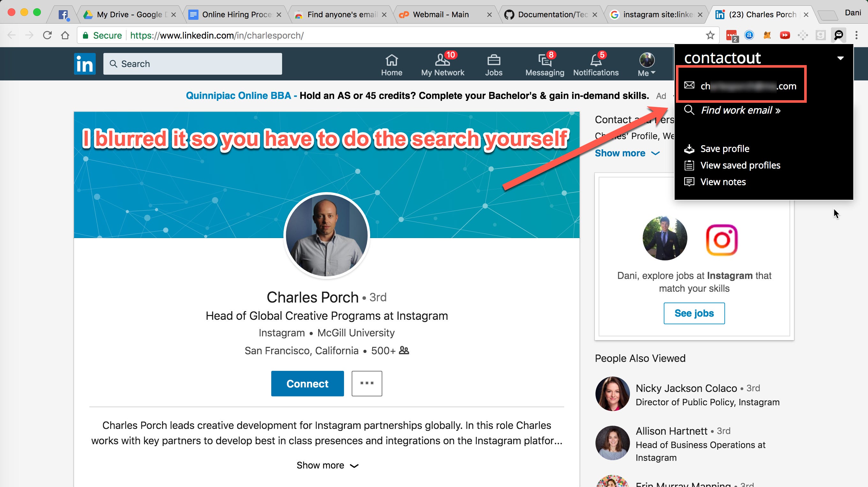
Task: Close the Charles Porch LinkedIn tab
Action: 806,14
